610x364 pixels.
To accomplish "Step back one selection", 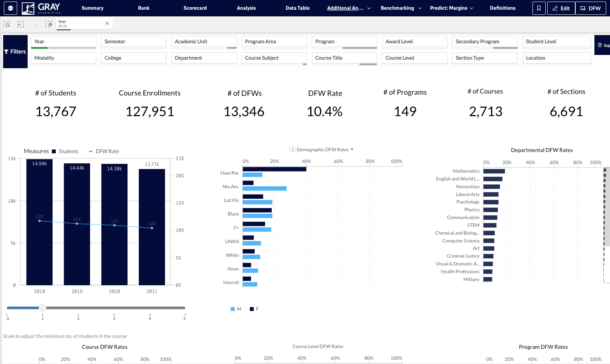I will click(x=21, y=24).
